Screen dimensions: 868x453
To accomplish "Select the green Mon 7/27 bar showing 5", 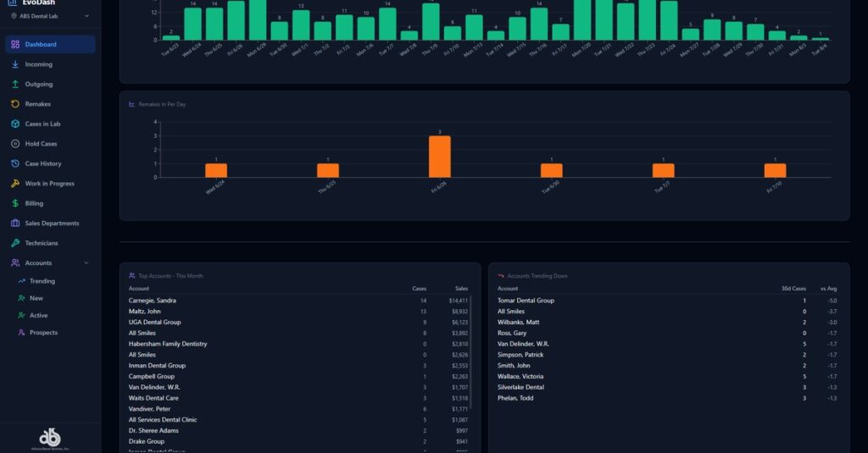I will (690, 35).
